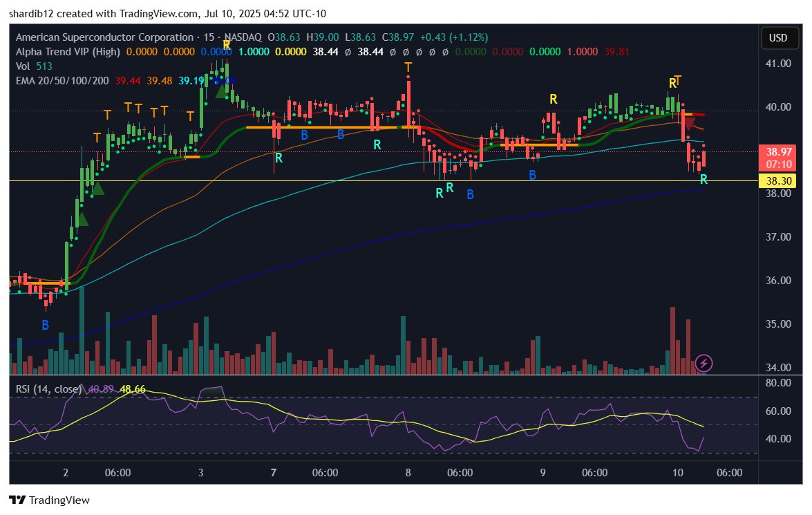The width and height of the screenshot is (812, 515).
Task: Click the shardib12 created with TradingView.com caption
Action: [167, 13]
